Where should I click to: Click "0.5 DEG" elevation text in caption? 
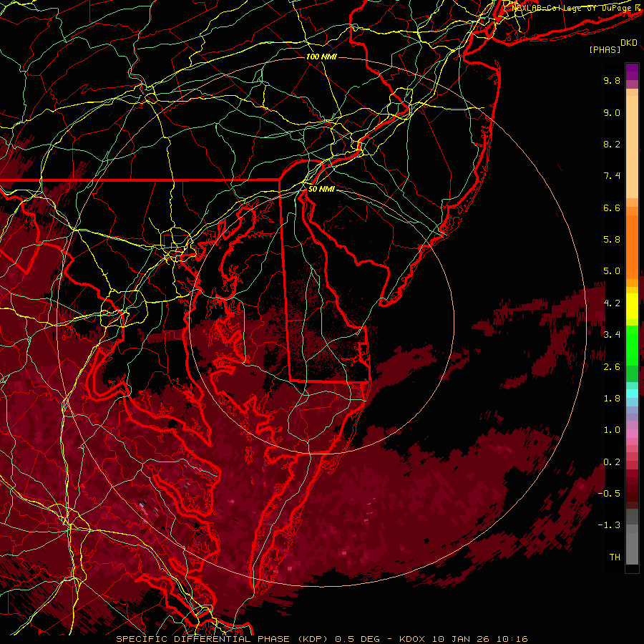click(357, 639)
